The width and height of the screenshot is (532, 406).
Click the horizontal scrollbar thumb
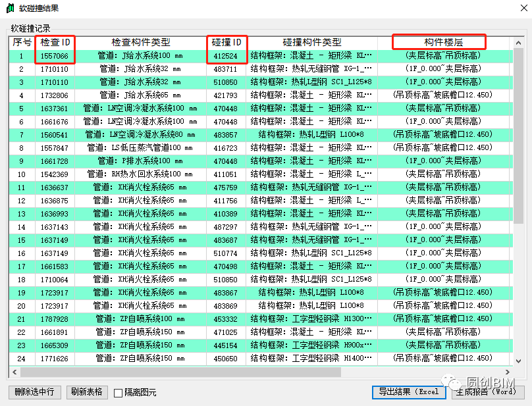(180, 372)
